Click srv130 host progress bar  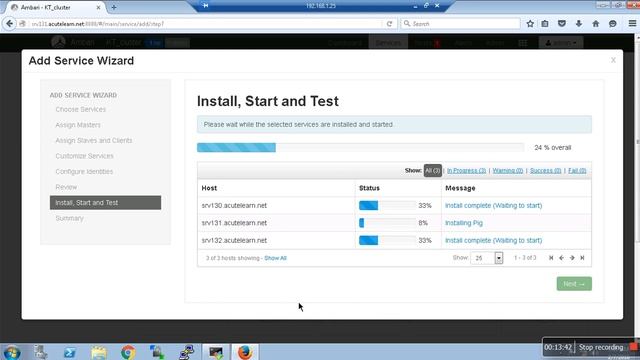387,205
